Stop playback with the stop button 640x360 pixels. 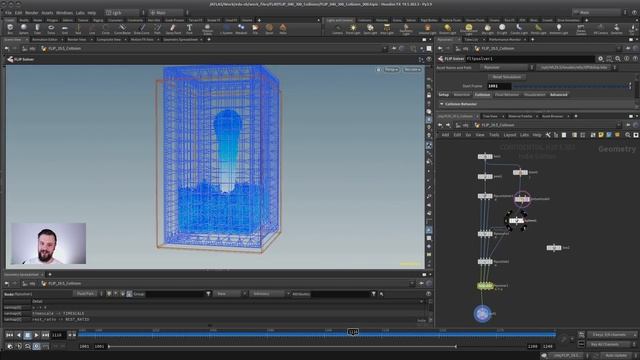tap(27, 335)
